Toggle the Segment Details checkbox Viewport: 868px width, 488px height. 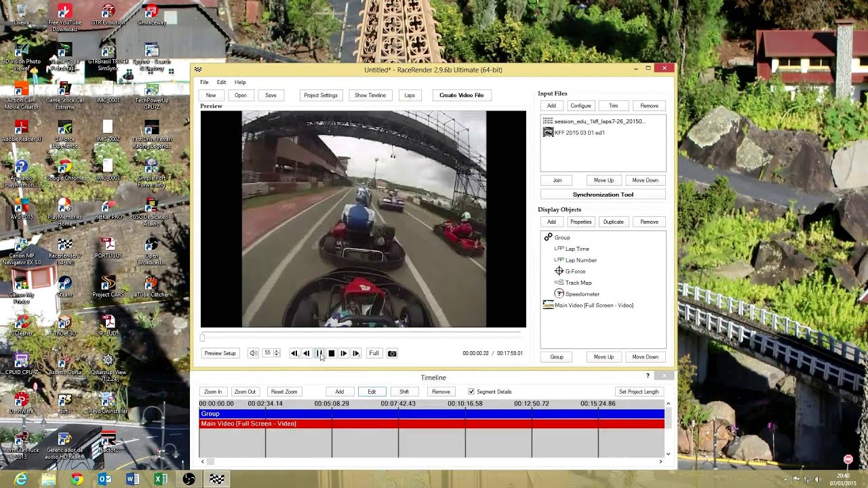pyautogui.click(x=471, y=392)
